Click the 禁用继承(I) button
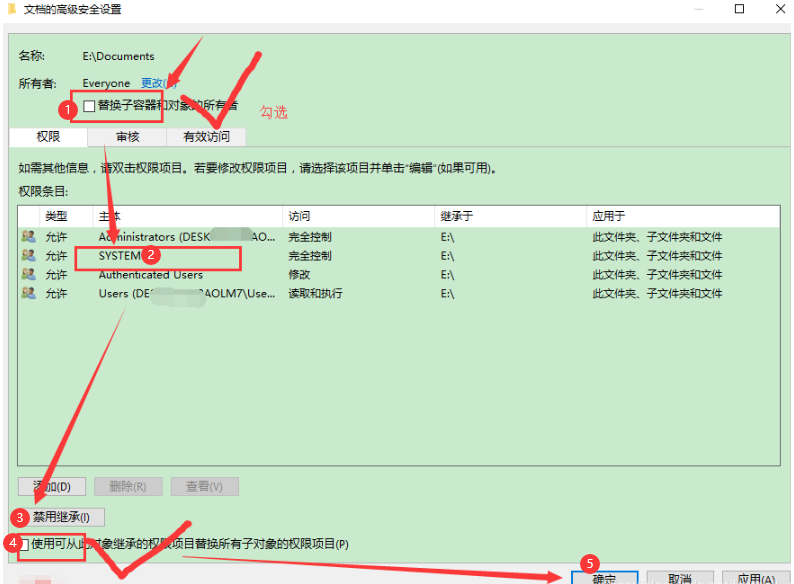 pyautogui.click(x=61, y=517)
